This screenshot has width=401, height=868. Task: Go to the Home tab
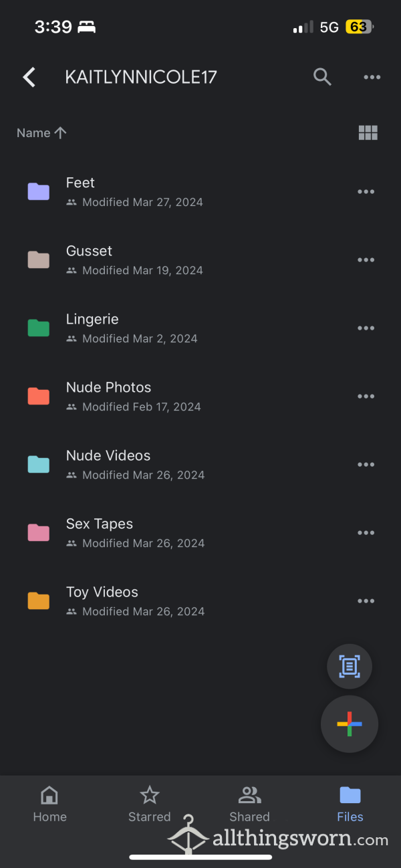pyautogui.click(x=50, y=804)
